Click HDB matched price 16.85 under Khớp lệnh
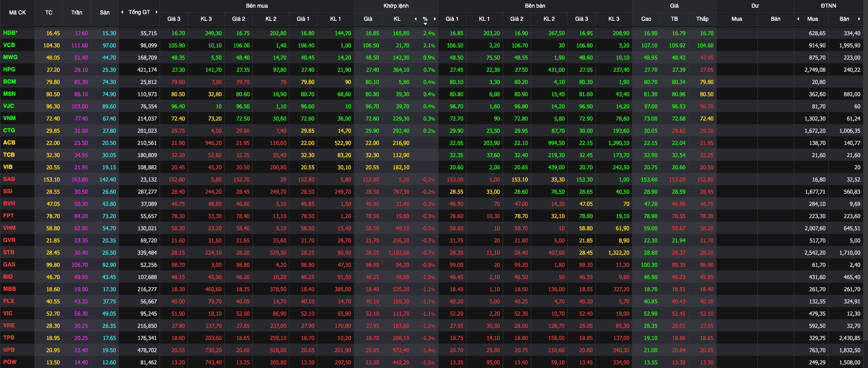The image size is (868, 368). (x=372, y=33)
